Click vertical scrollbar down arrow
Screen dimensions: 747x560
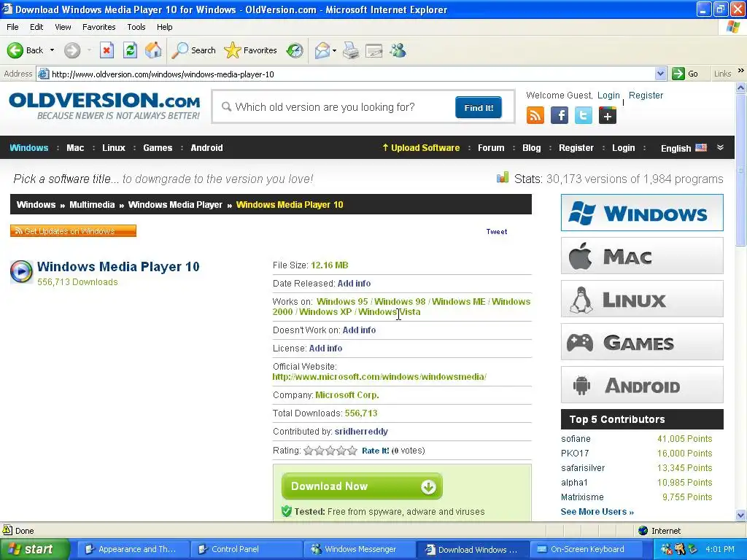740,515
